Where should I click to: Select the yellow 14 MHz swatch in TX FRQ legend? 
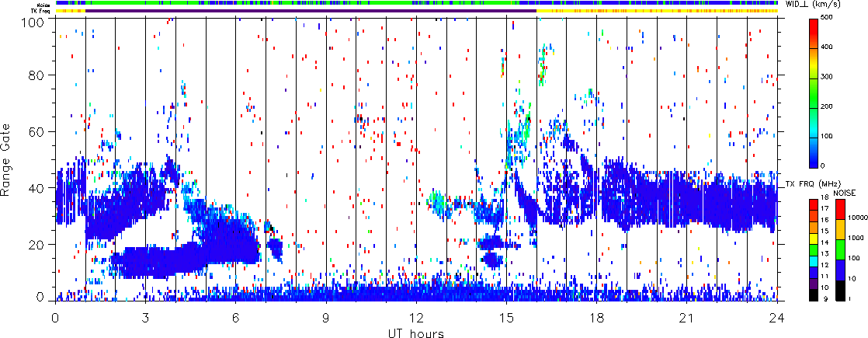click(813, 239)
